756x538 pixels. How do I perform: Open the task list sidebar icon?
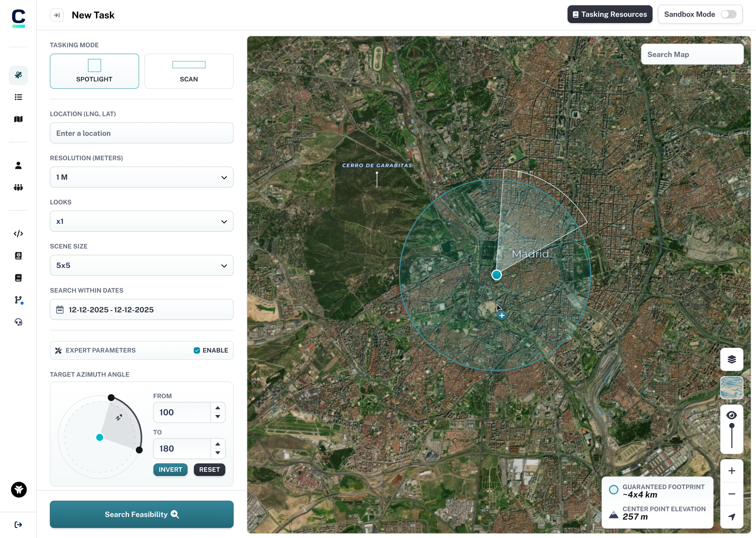(x=18, y=97)
